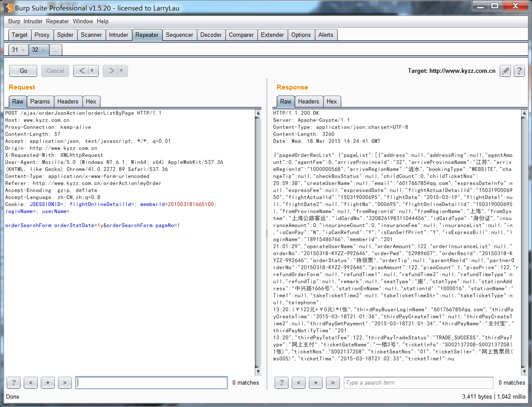The image size is (532, 407).
Task: Click the Target: http://www.kyzz.com.cn label
Action: (x=452, y=71)
